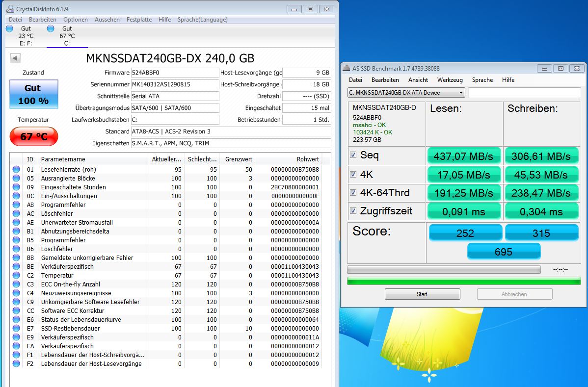This screenshot has height=387, width=588.
Task: Click the Eigenschaften field with S.M.A.R.T., APM, NCQ, TRIM
Action: [231, 143]
